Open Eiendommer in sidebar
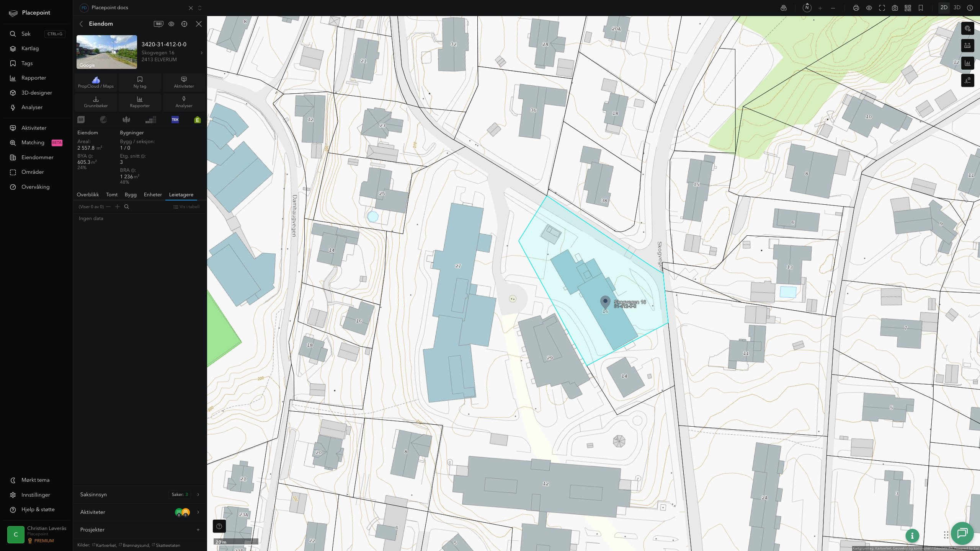 click(37, 157)
